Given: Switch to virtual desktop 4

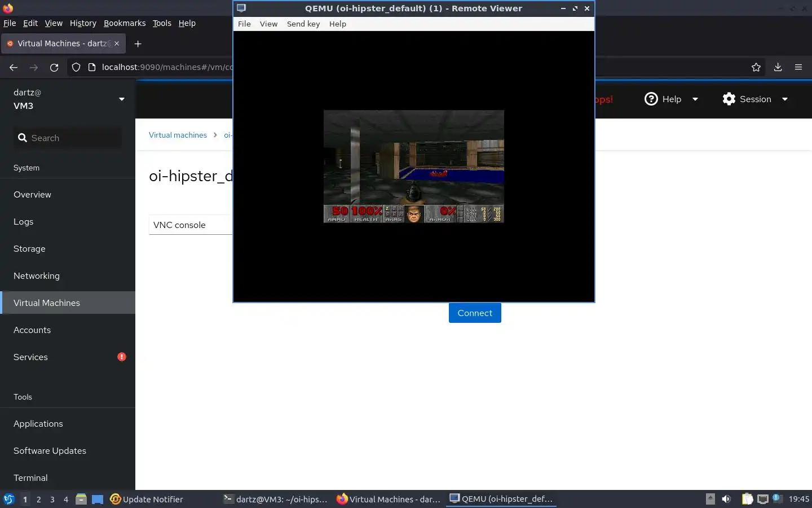Looking at the screenshot, I should [66, 499].
